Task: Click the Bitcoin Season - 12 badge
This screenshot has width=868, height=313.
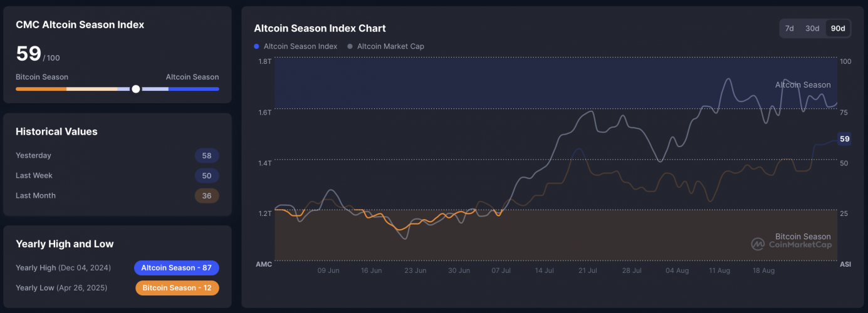Action: (177, 288)
